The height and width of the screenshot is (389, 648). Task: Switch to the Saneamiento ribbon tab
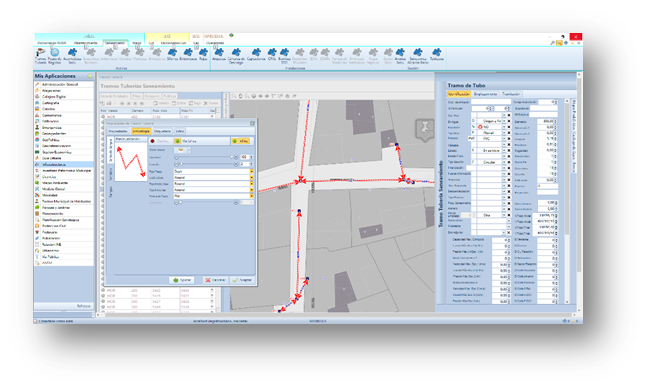(115, 43)
